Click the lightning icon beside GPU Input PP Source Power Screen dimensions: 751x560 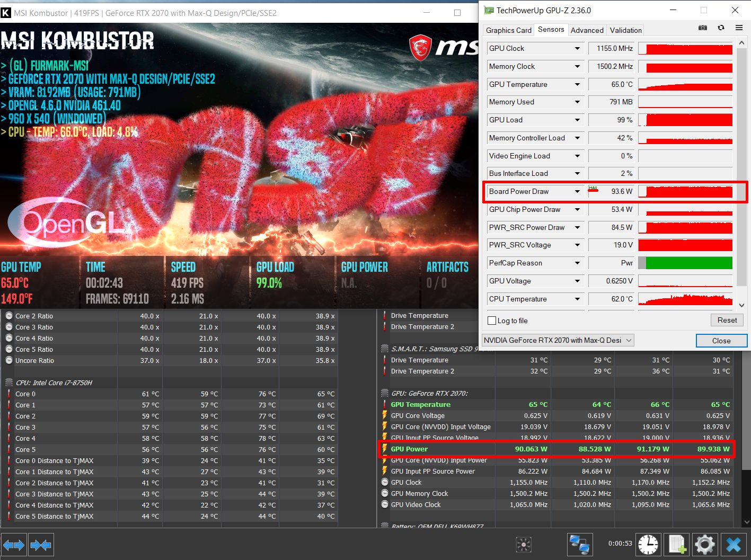[385, 471]
